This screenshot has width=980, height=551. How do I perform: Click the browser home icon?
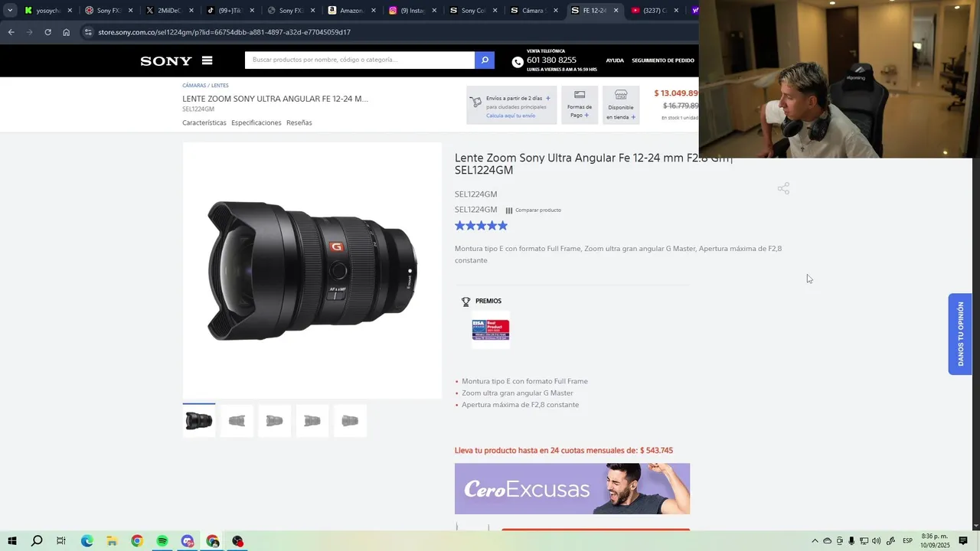click(67, 32)
